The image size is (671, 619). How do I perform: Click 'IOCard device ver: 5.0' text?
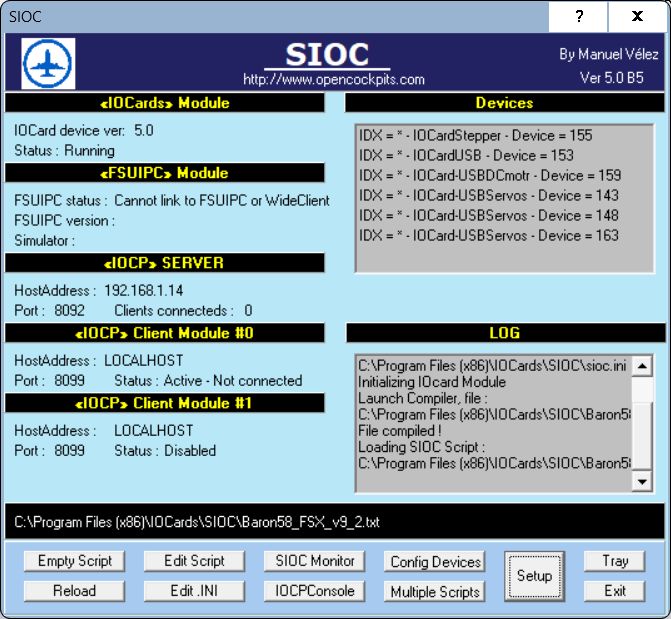pyautogui.click(x=83, y=131)
